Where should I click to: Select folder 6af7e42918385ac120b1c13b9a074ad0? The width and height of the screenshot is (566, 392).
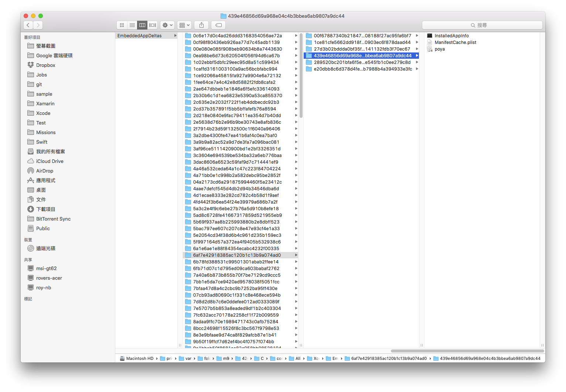click(236, 255)
